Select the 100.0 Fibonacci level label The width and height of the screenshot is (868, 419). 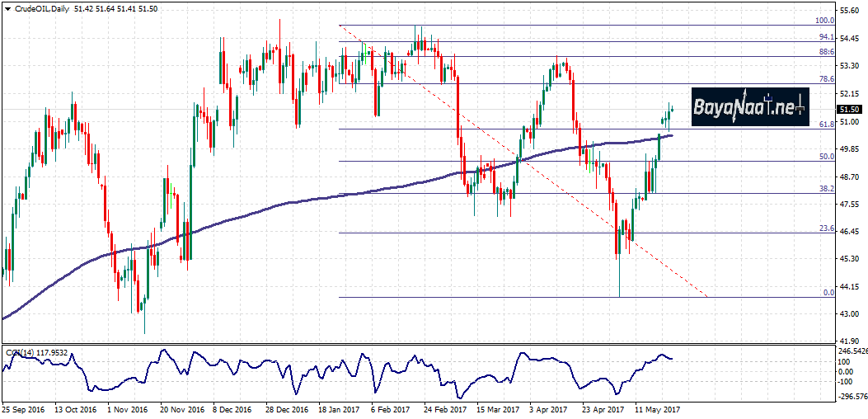coord(824,21)
